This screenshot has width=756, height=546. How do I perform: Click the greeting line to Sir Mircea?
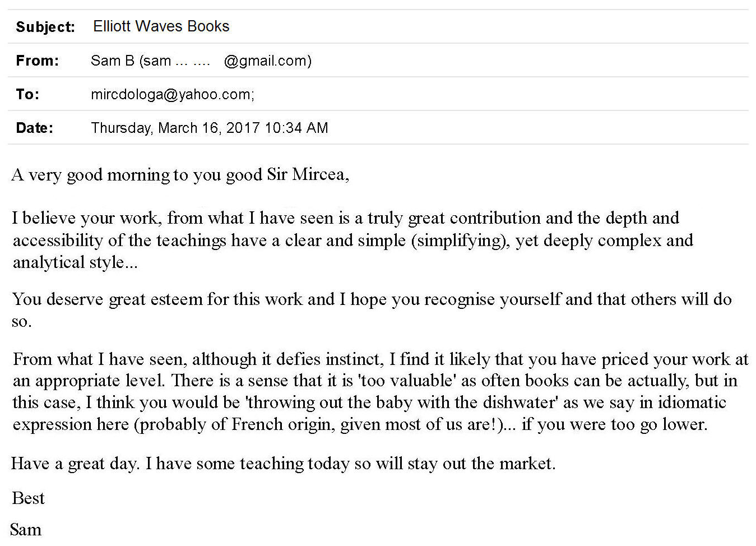[x=180, y=175]
